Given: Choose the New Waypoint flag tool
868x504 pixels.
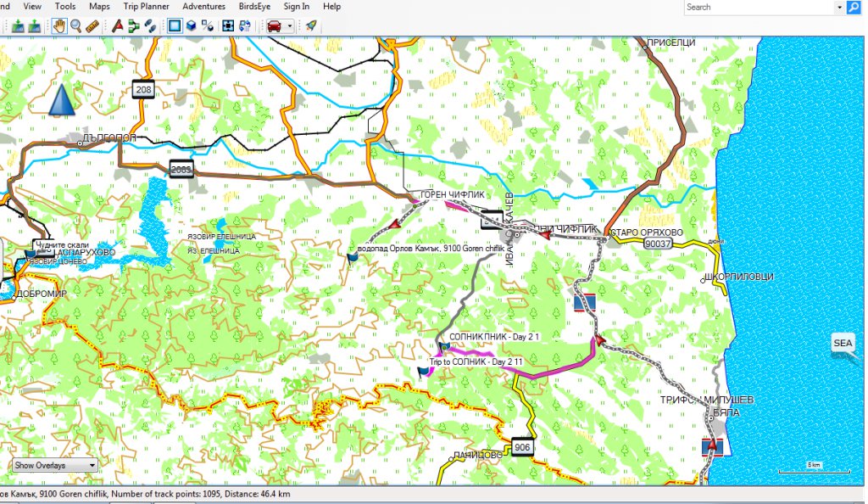Looking at the screenshot, I should pos(117,25).
